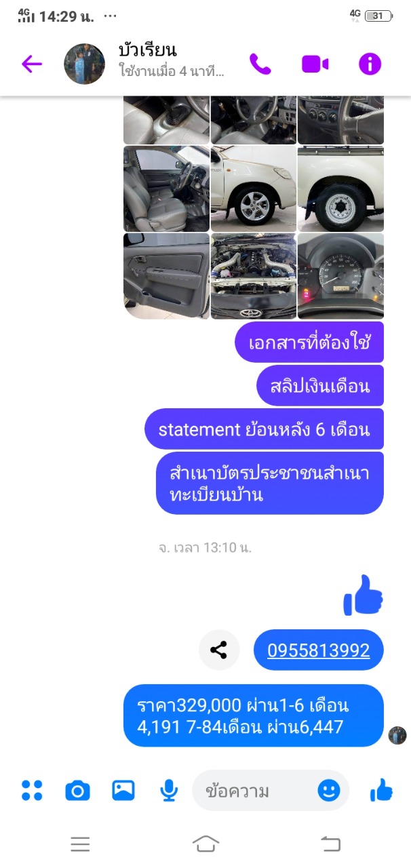
Task: Open the dashboard speedometer photo
Action: (340, 276)
